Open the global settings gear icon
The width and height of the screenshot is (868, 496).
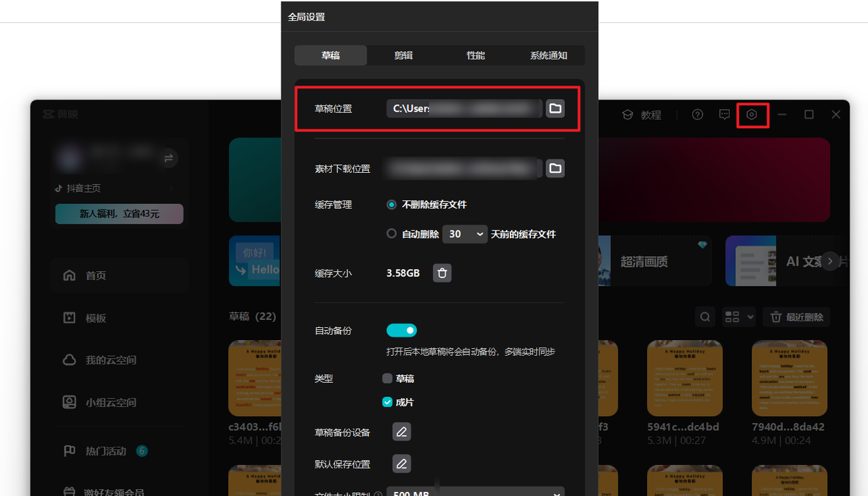click(x=753, y=115)
